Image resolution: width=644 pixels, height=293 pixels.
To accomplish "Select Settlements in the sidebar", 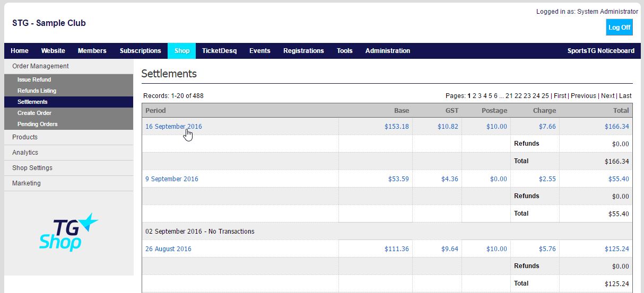I will 68,102.
